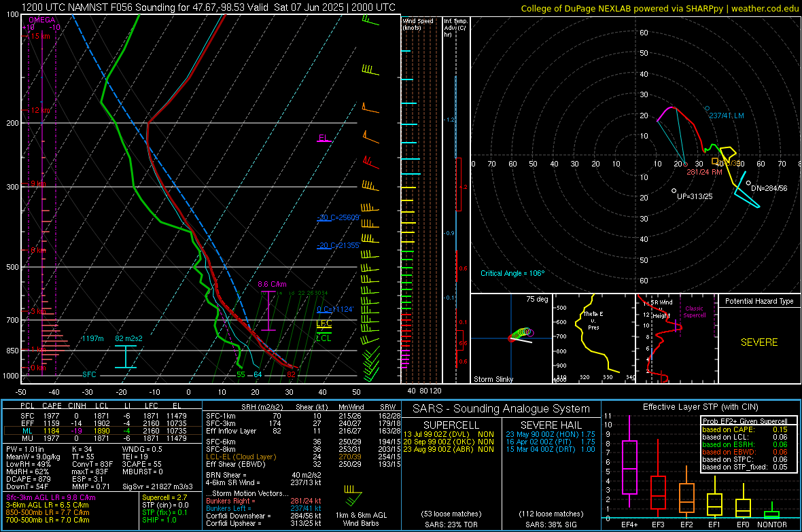Click the DCAPE = 879 value
This screenshot has height=532, width=802.
(x=28, y=479)
